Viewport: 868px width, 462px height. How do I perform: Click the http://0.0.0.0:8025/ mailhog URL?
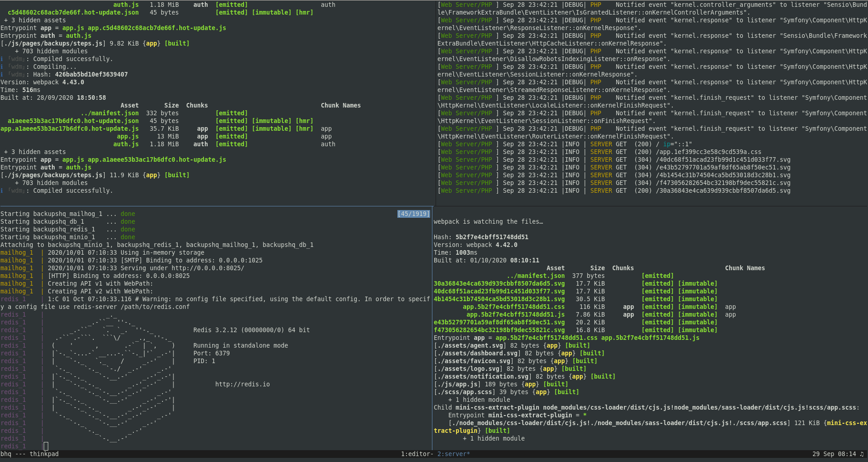pos(208,268)
